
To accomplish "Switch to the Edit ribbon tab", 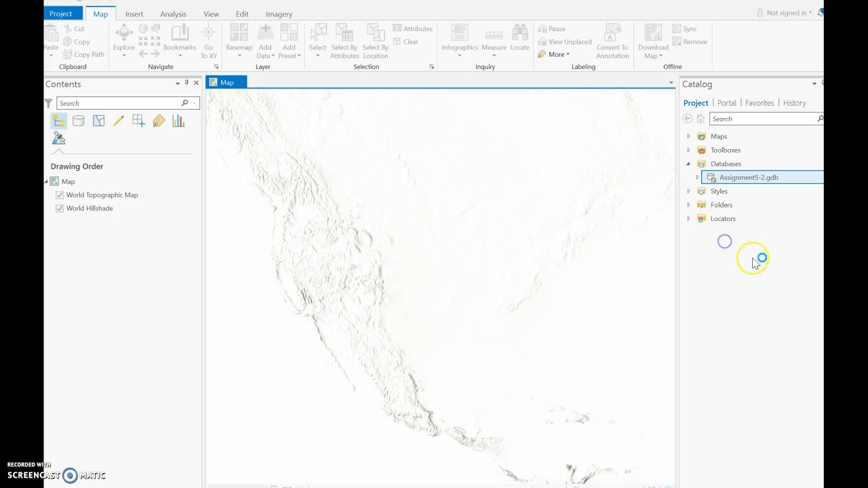I will point(242,14).
